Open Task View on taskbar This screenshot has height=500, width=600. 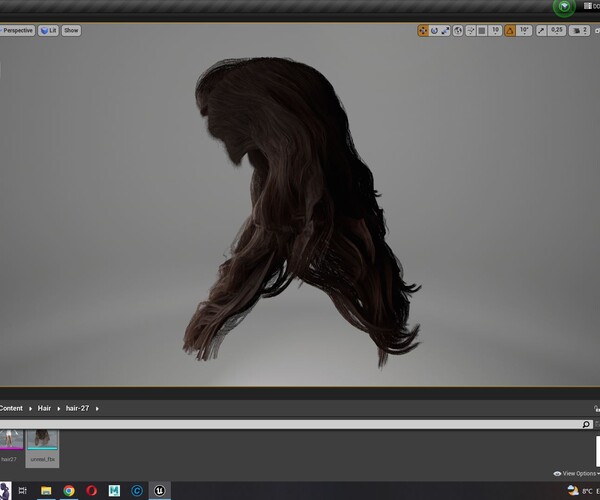tap(23, 490)
